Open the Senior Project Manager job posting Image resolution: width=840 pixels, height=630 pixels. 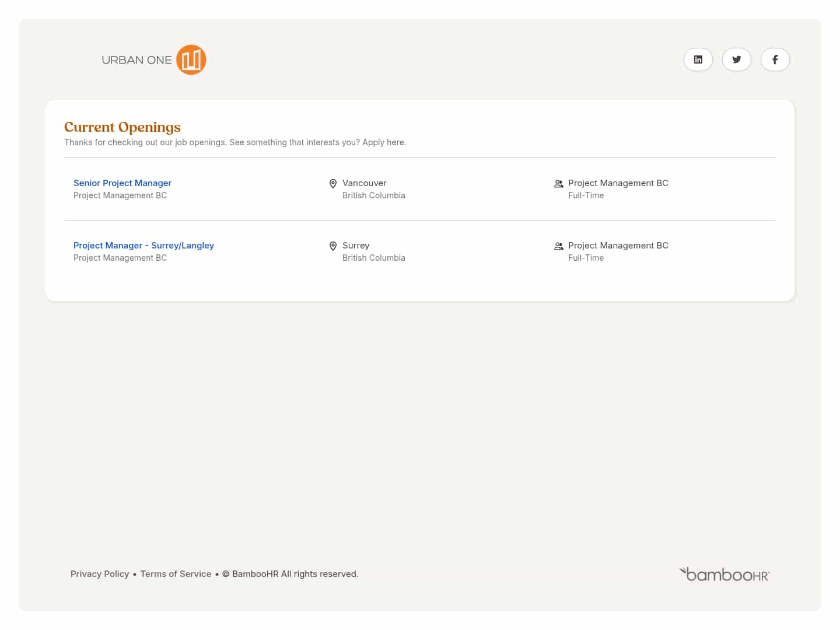point(123,183)
